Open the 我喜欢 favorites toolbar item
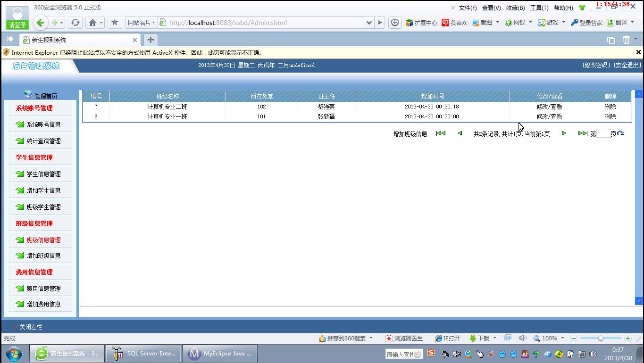 tap(455, 23)
